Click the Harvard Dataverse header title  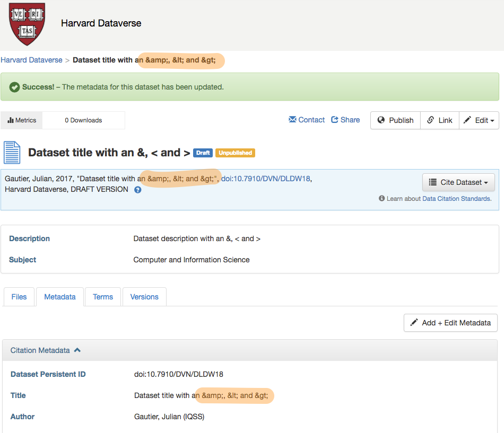coord(101,23)
